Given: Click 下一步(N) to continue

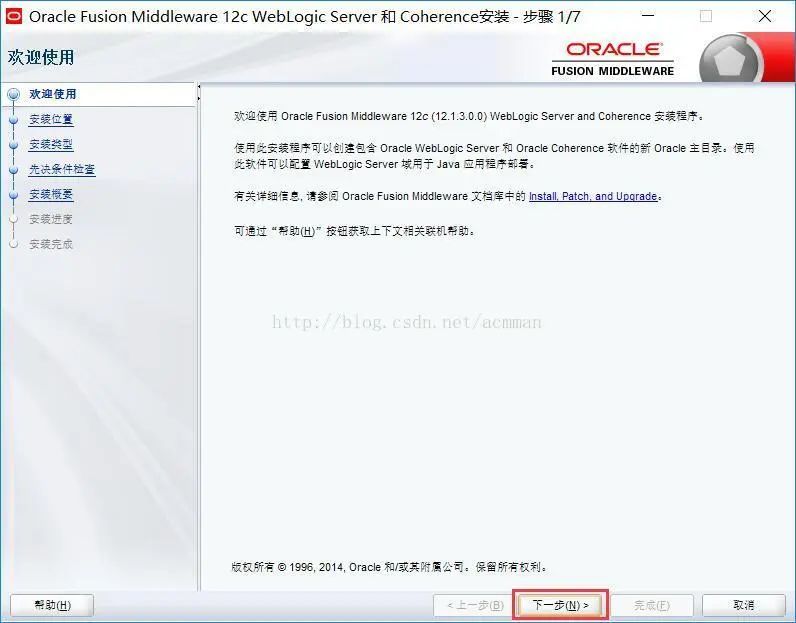Looking at the screenshot, I should coord(560,605).
